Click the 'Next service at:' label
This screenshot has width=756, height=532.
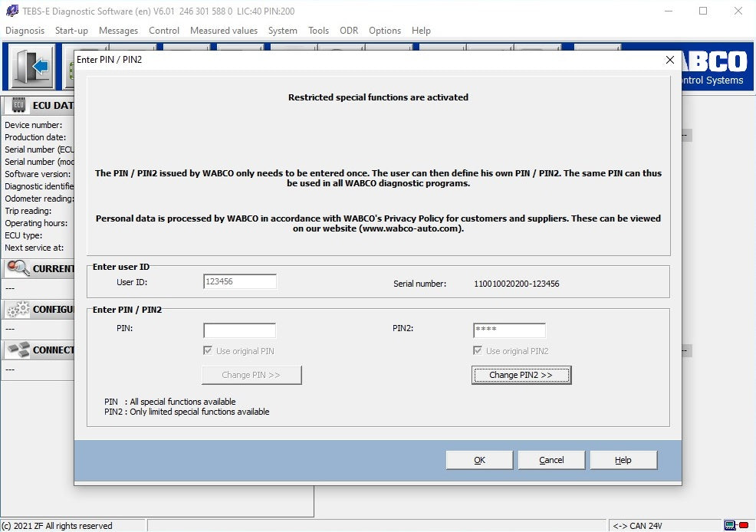coord(35,248)
